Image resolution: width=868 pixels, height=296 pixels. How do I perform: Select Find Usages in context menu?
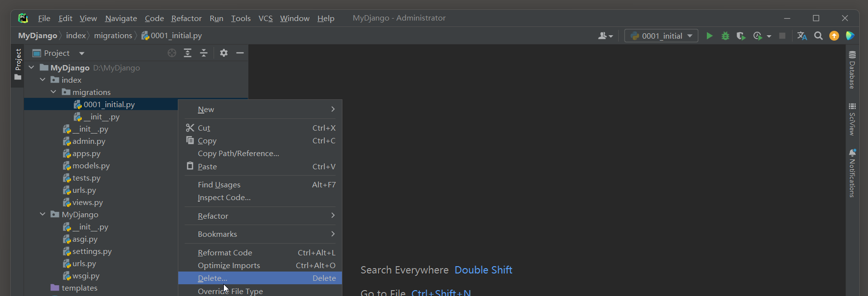260,184
